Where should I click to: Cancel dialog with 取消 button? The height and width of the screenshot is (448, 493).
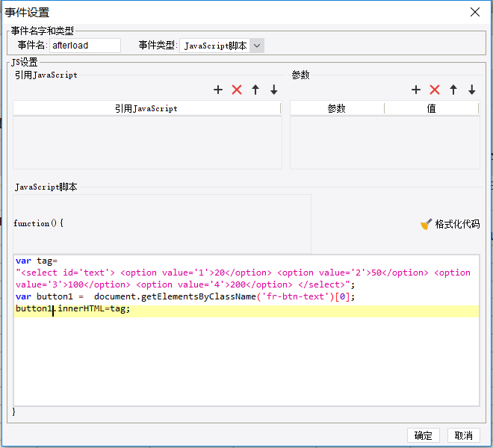463,435
